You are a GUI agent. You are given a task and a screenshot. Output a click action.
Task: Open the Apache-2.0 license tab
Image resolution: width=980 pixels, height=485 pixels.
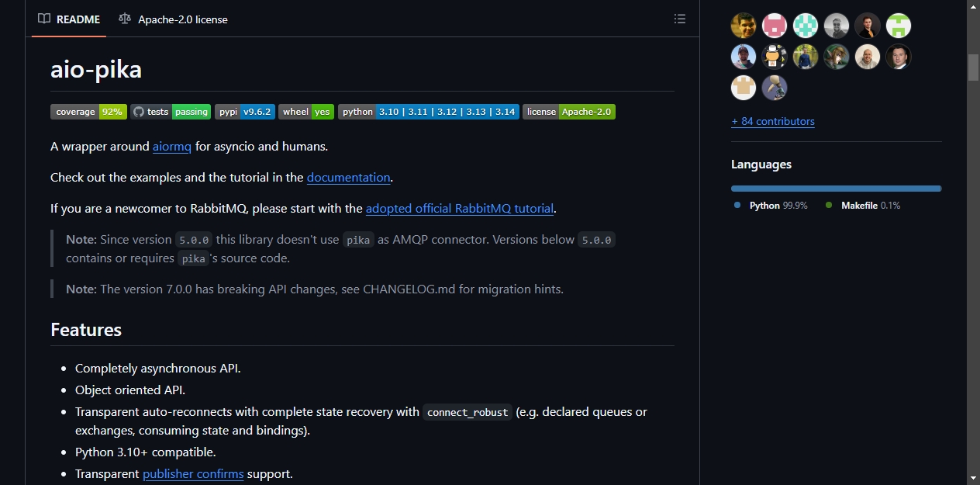173,19
